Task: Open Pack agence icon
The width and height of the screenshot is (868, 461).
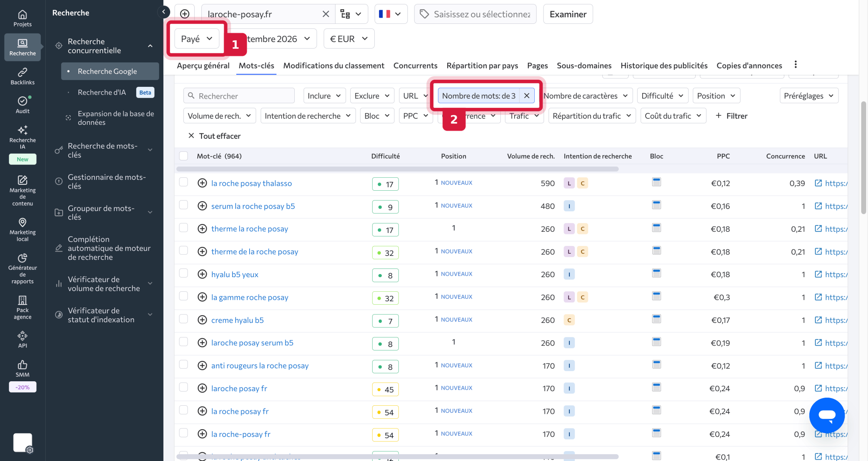Action: 22,308
